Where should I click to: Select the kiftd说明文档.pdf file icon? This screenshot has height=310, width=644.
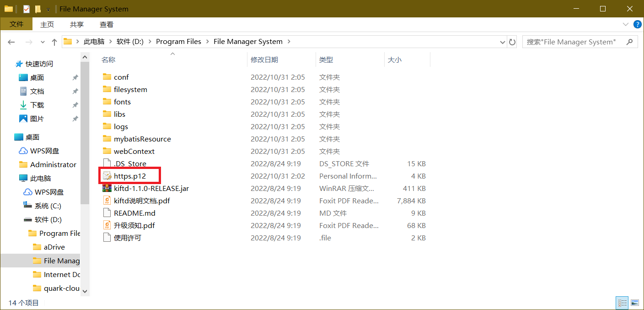107,201
